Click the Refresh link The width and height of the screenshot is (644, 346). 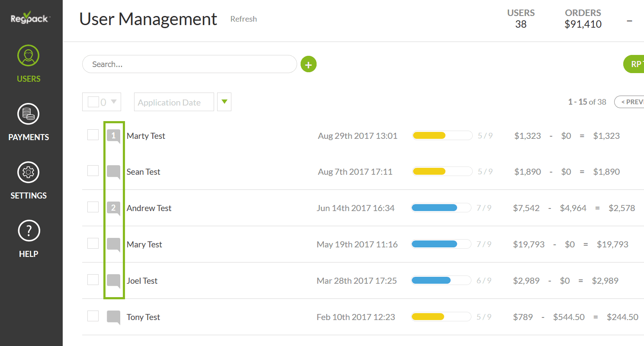(x=244, y=19)
